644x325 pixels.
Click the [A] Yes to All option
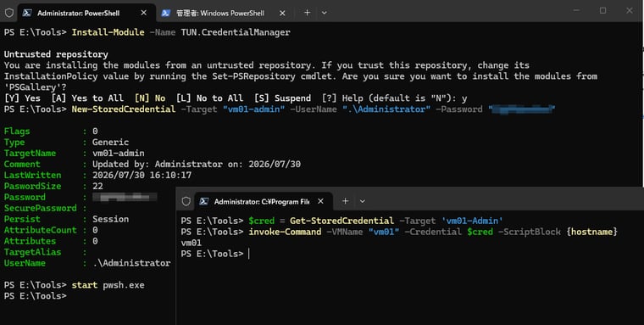(x=87, y=98)
